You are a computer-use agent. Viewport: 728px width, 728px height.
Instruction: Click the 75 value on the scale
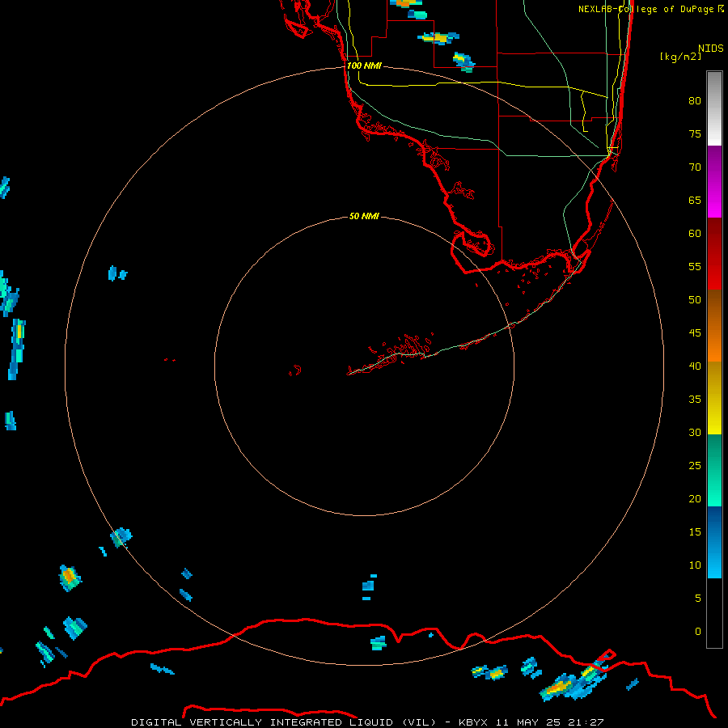click(x=695, y=134)
